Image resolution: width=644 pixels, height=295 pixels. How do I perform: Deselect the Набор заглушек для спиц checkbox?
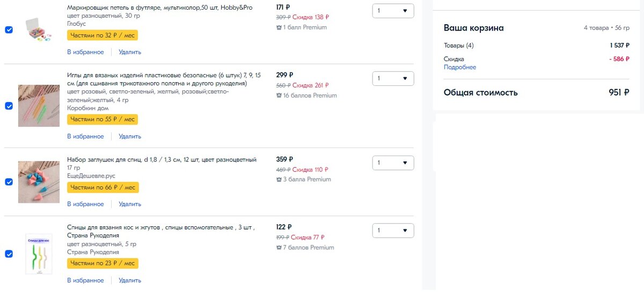[9, 182]
